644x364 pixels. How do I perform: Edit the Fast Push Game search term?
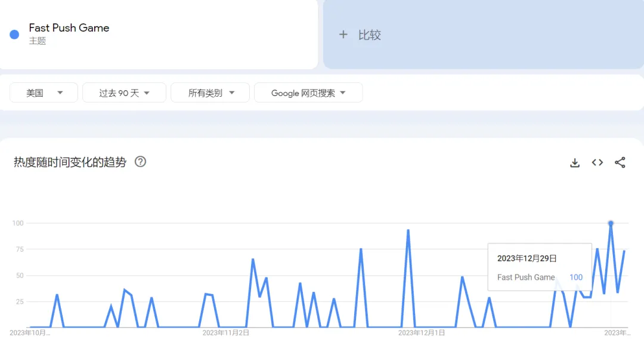pos(69,28)
